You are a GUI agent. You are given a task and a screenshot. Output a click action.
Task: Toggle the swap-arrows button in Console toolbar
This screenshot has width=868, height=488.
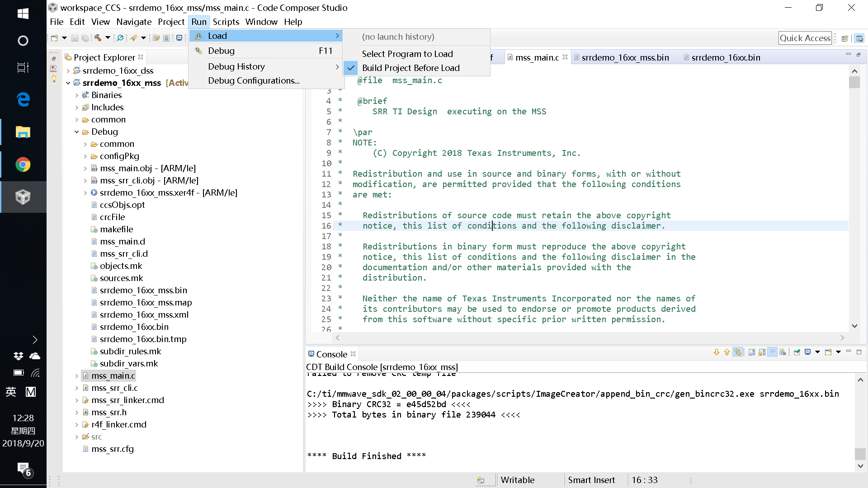738,352
